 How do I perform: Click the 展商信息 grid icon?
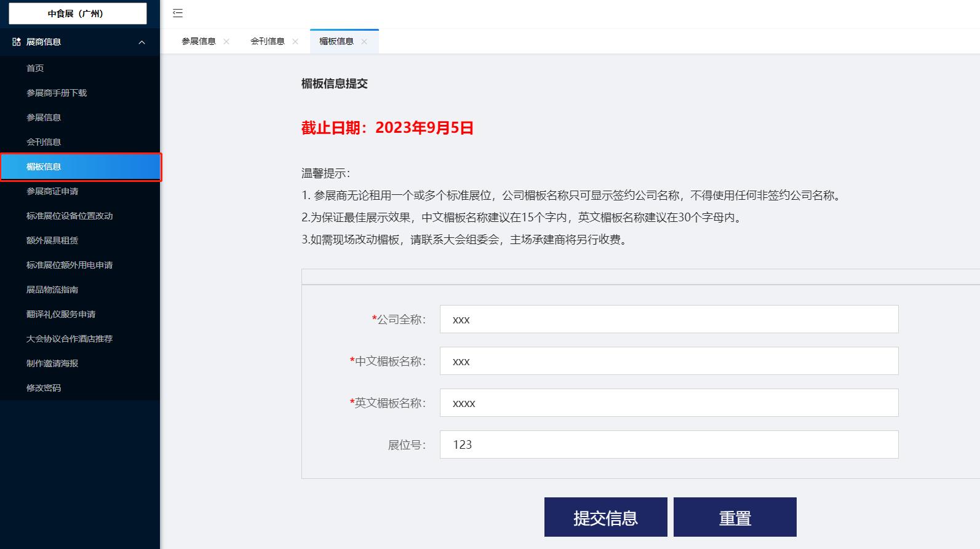pyautogui.click(x=17, y=42)
